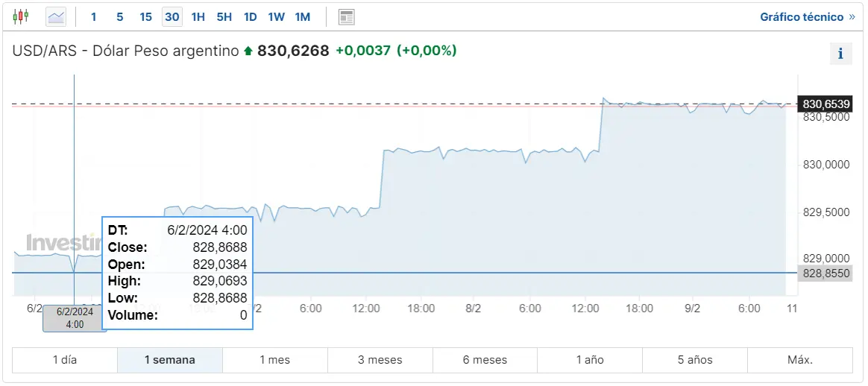Set interval to 1H
The width and height of the screenshot is (868, 386).
(198, 16)
